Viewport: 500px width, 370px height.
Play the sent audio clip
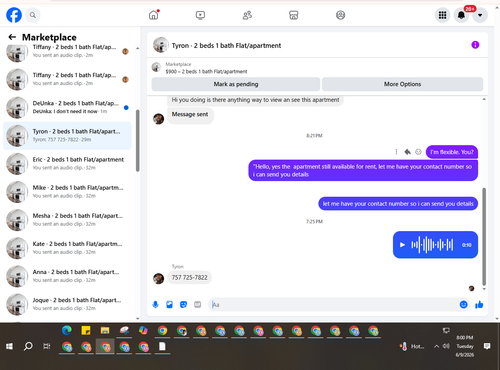(x=402, y=245)
